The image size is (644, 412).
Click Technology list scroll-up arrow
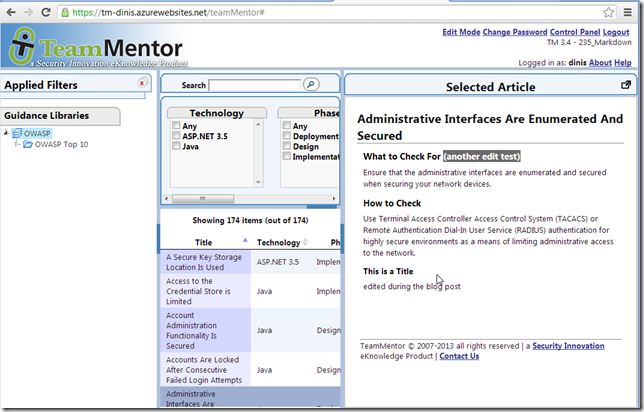(x=258, y=124)
